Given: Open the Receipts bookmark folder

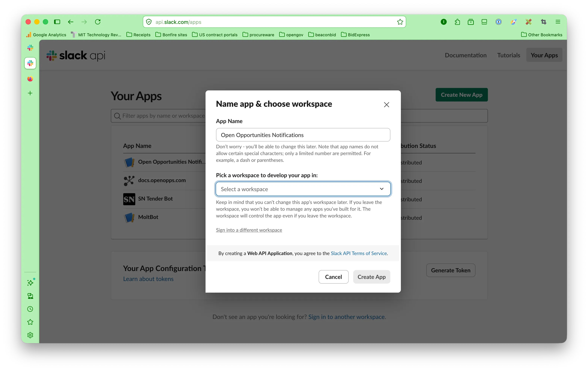Looking at the screenshot, I should click(138, 35).
